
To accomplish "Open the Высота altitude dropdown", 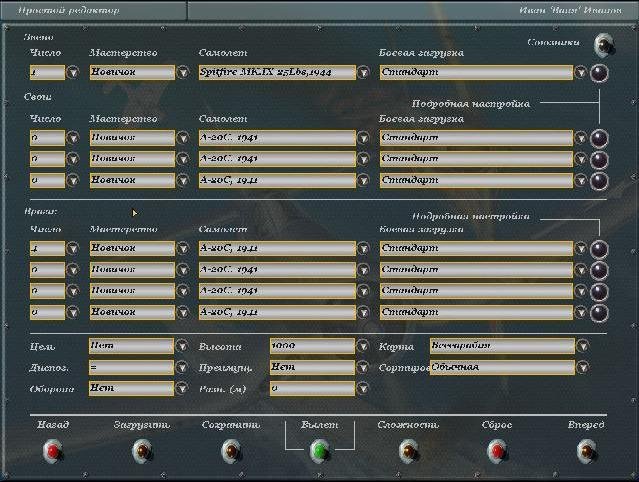I will pyautogui.click(x=362, y=346).
